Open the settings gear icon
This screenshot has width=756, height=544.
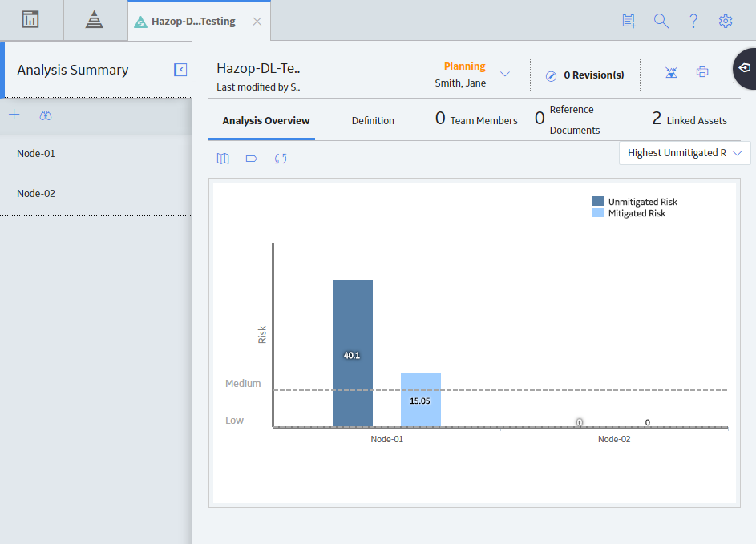[x=726, y=21]
